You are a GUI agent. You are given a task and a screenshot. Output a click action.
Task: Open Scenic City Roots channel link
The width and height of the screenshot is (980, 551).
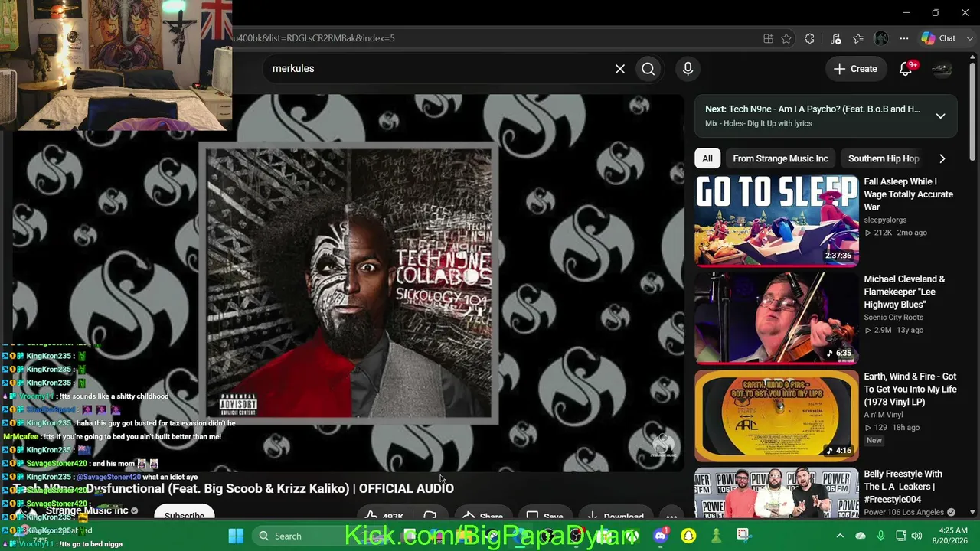pyautogui.click(x=893, y=317)
